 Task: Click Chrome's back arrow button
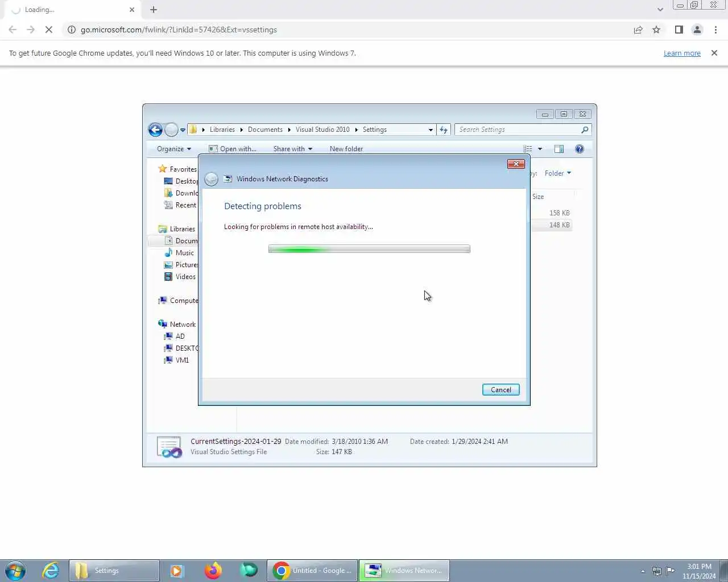pyautogui.click(x=13, y=30)
